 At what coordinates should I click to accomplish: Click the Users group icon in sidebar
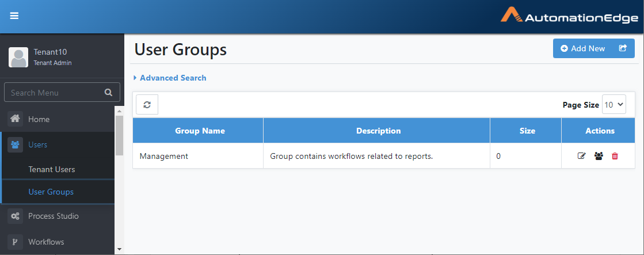pyautogui.click(x=15, y=144)
